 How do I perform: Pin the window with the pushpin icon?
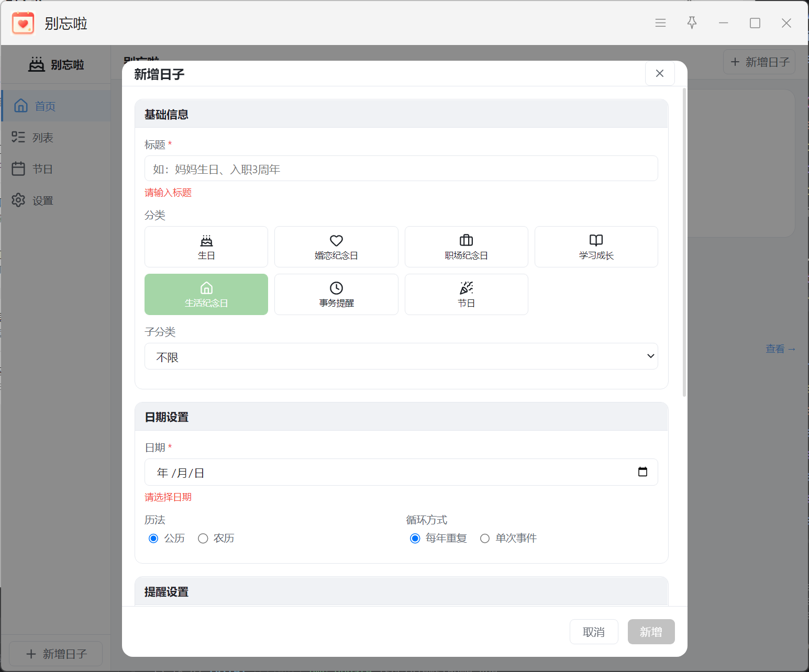692,23
